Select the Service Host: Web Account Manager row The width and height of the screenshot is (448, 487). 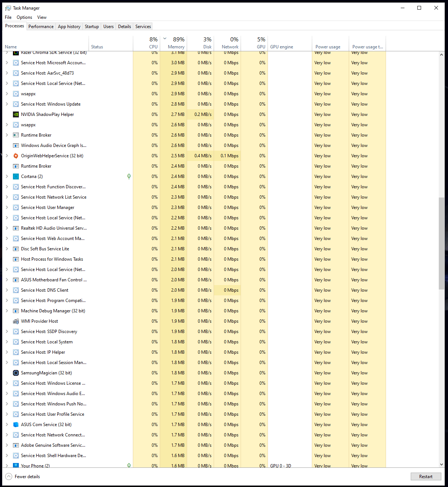[x=194, y=239]
